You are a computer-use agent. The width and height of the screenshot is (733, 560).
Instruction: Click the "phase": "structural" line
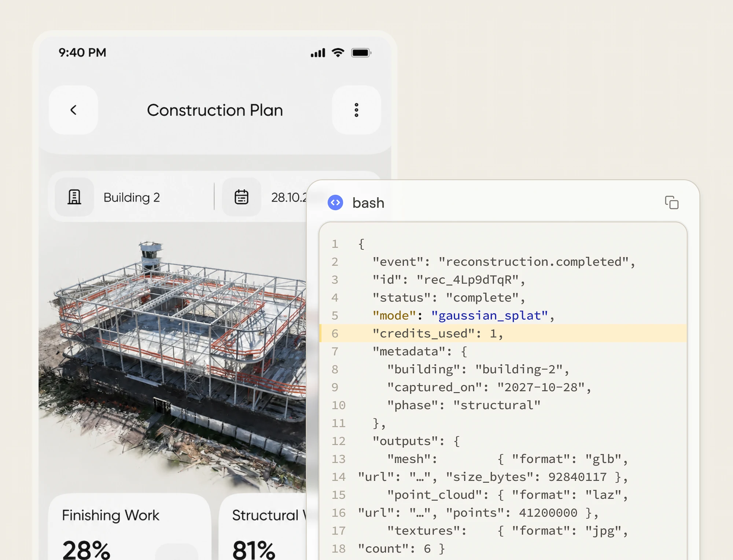coord(464,405)
